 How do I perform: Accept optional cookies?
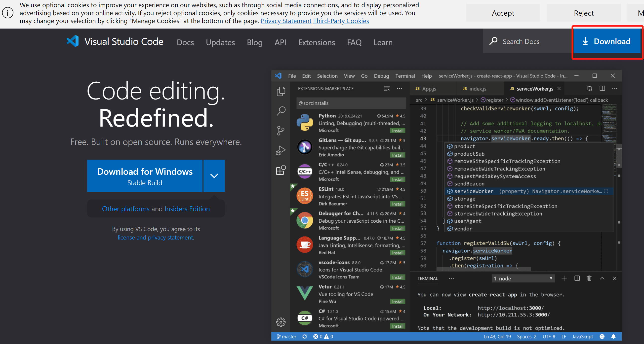coord(503,13)
